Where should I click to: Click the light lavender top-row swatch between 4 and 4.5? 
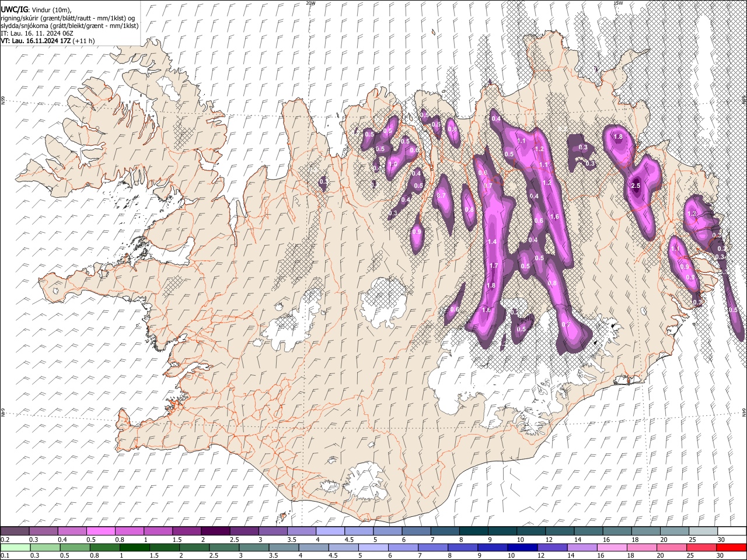330,531
